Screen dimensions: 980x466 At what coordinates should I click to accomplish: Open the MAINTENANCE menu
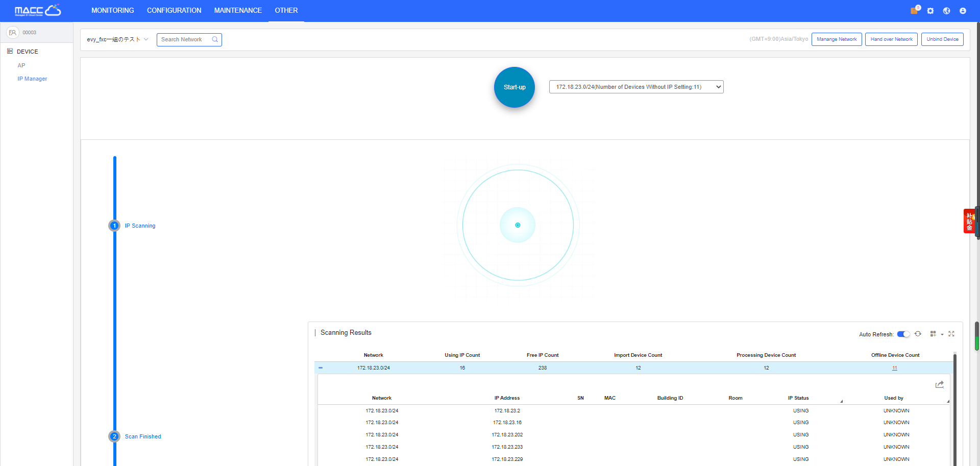(238, 10)
